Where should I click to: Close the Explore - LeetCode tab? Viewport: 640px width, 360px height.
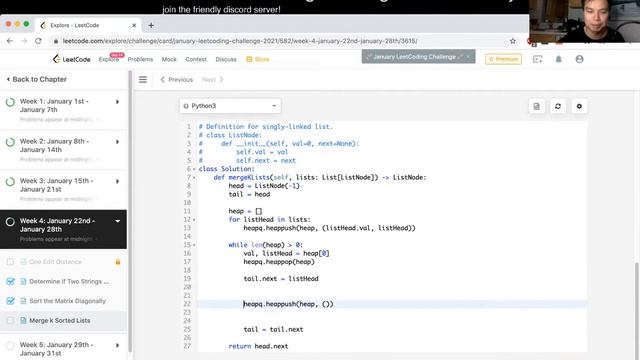point(134,25)
